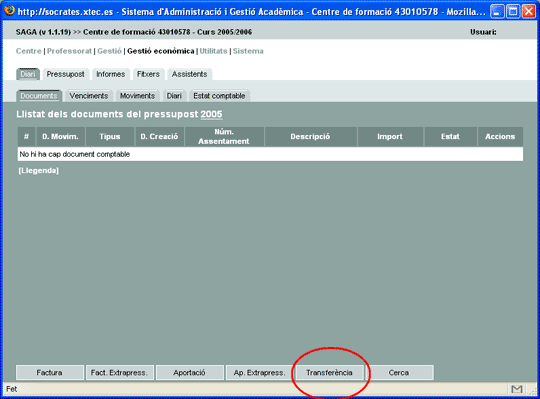The image size is (540, 399).
Task: Click the Fact. Extrapress. button
Action: point(119,372)
